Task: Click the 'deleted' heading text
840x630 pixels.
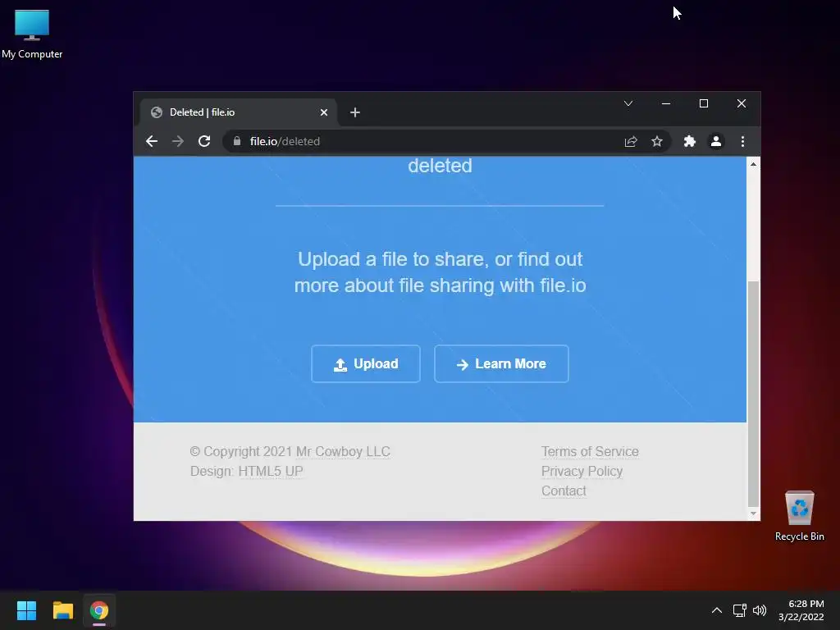Action: coord(440,166)
